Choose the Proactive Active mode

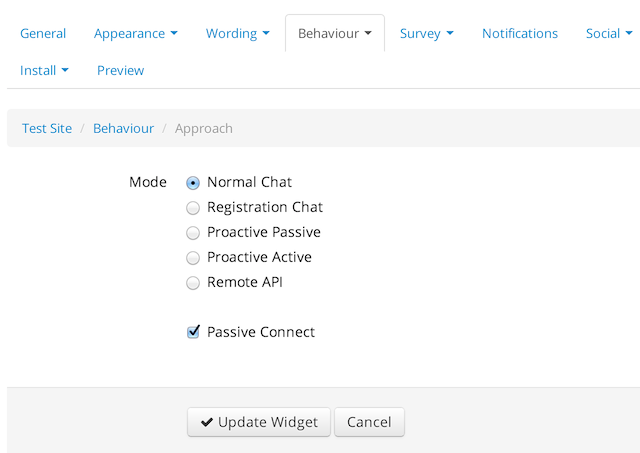pos(193,258)
